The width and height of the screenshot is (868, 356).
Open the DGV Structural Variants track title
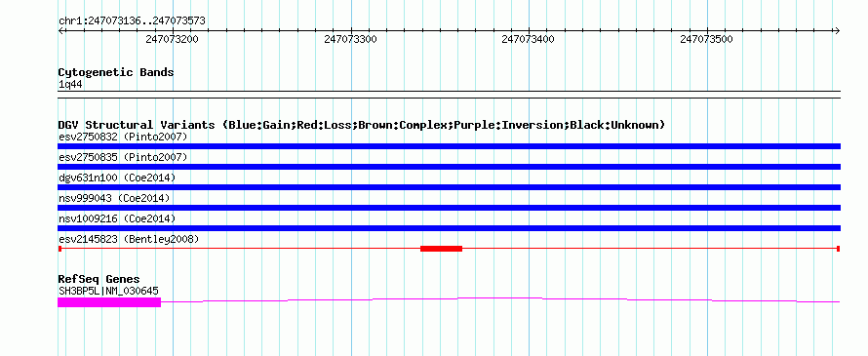point(361,125)
